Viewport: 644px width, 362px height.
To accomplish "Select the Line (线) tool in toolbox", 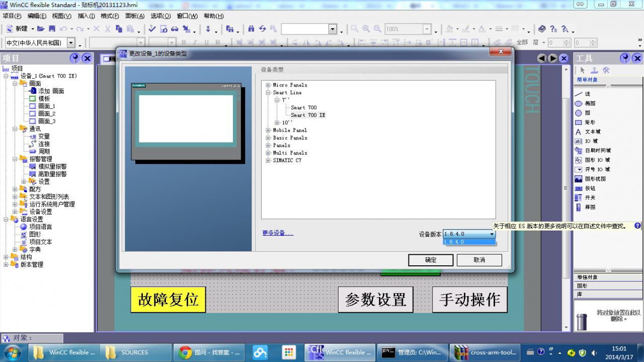I will tap(583, 94).
